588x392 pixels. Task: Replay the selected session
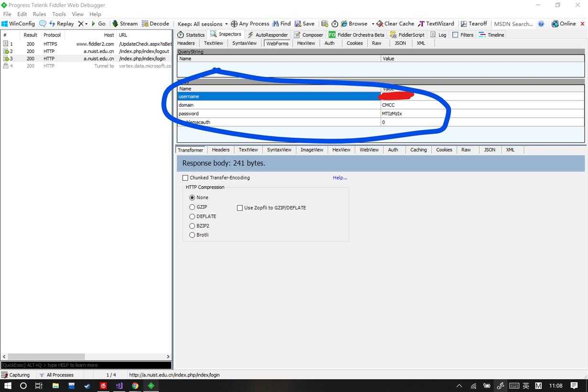pyautogui.click(x=61, y=23)
